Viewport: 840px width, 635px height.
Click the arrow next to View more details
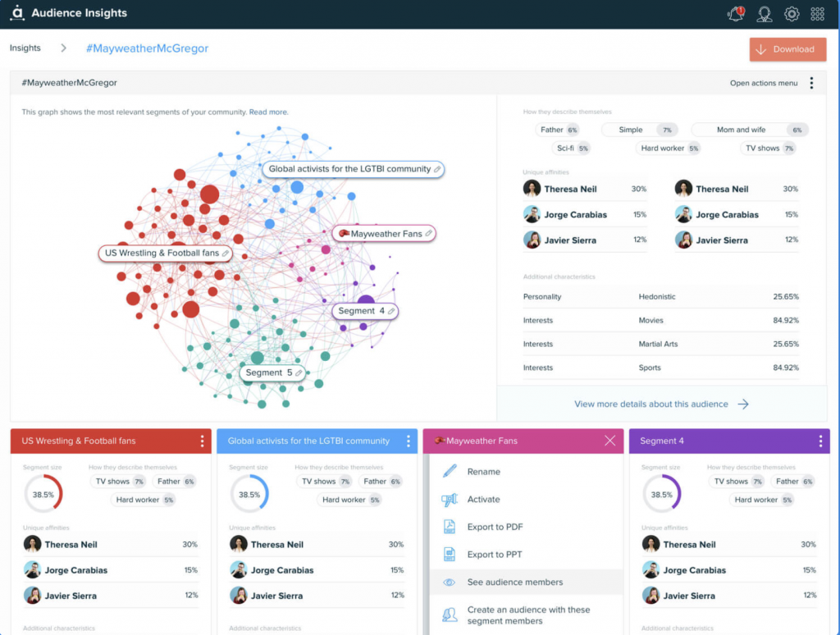pyautogui.click(x=743, y=404)
